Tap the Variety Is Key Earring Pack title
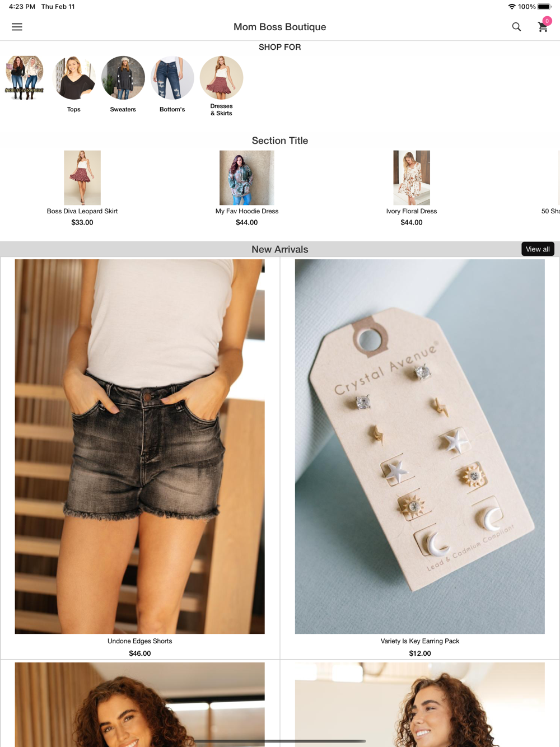 [x=420, y=641]
